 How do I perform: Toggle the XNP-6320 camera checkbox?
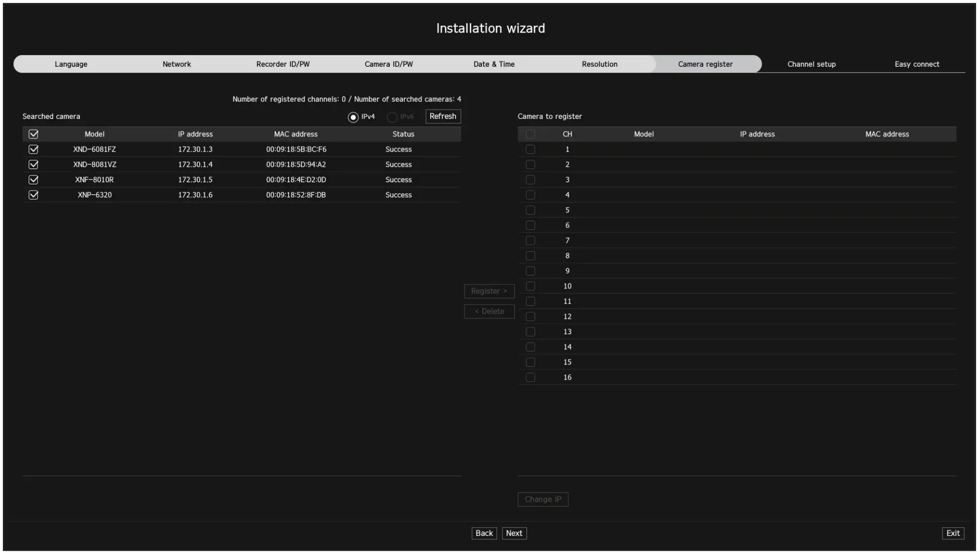coord(33,194)
